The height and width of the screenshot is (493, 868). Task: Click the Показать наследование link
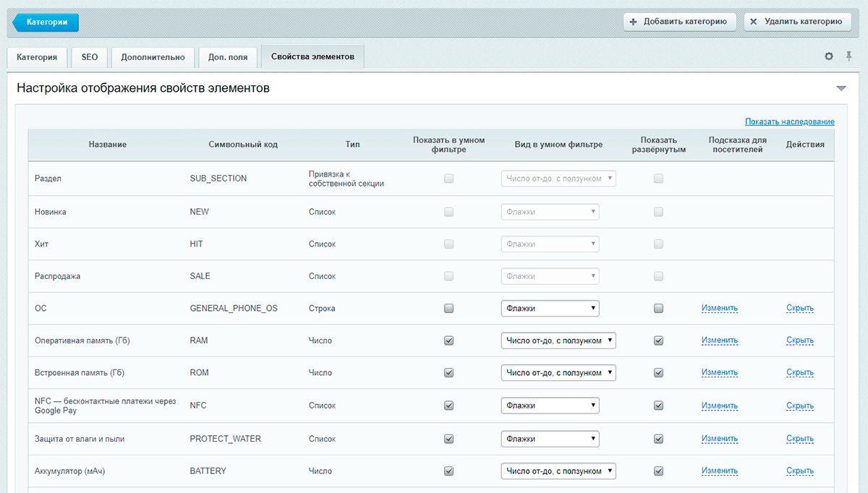coord(789,121)
